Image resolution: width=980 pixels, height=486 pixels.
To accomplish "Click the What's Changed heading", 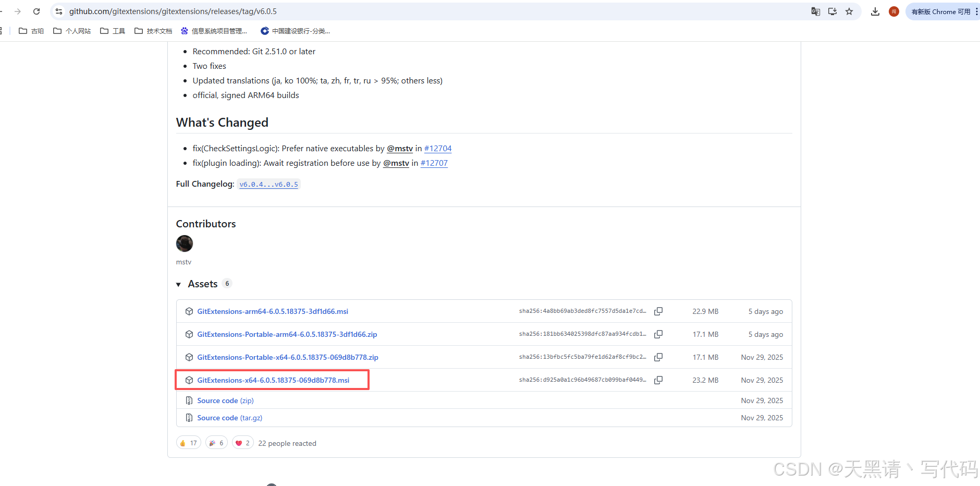I will point(222,123).
